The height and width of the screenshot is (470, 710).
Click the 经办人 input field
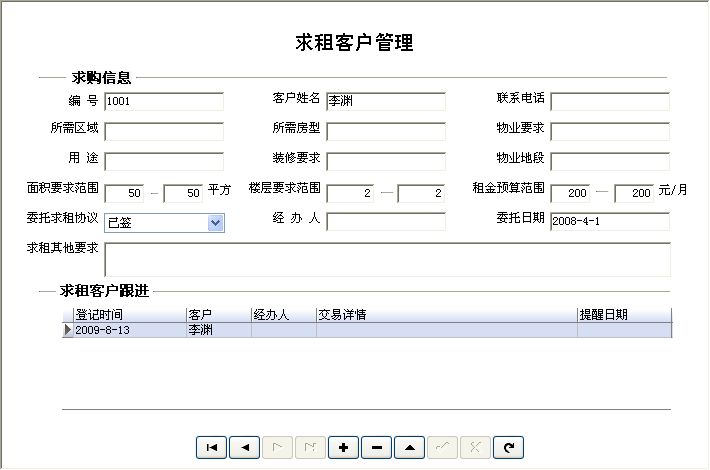[386, 221]
